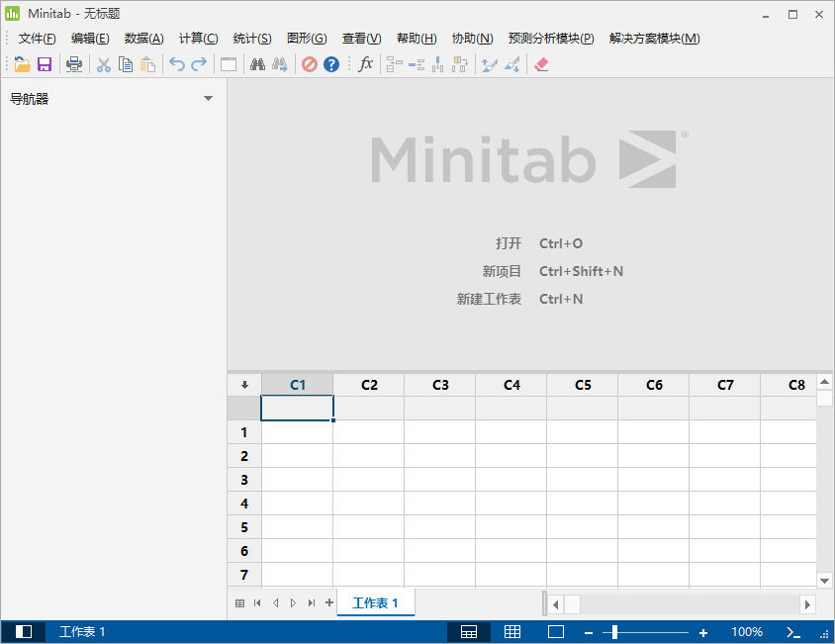This screenshot has height=644, width=835.
Task: Click the Move columns toolbar icon
Action: point(460,64)
